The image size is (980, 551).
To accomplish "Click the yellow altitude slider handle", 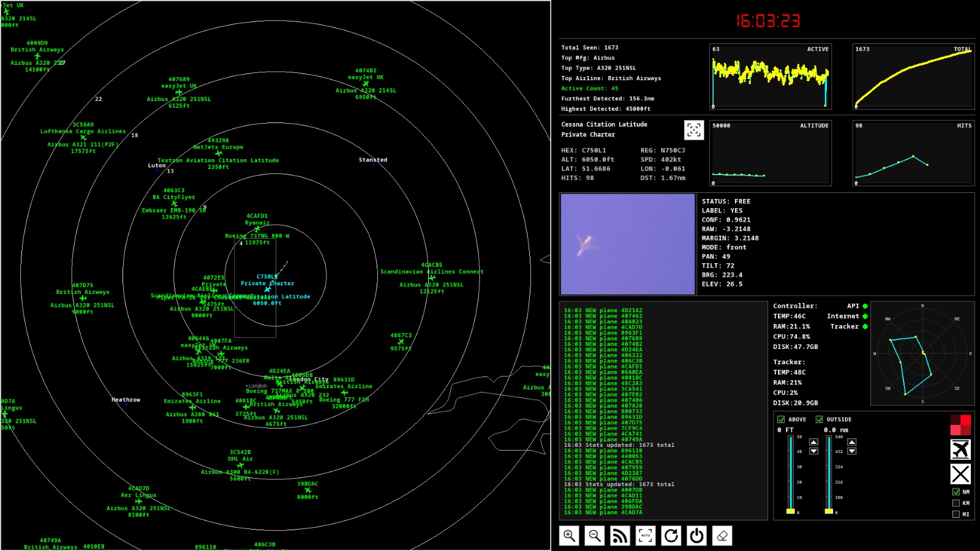I will point(790,511).
